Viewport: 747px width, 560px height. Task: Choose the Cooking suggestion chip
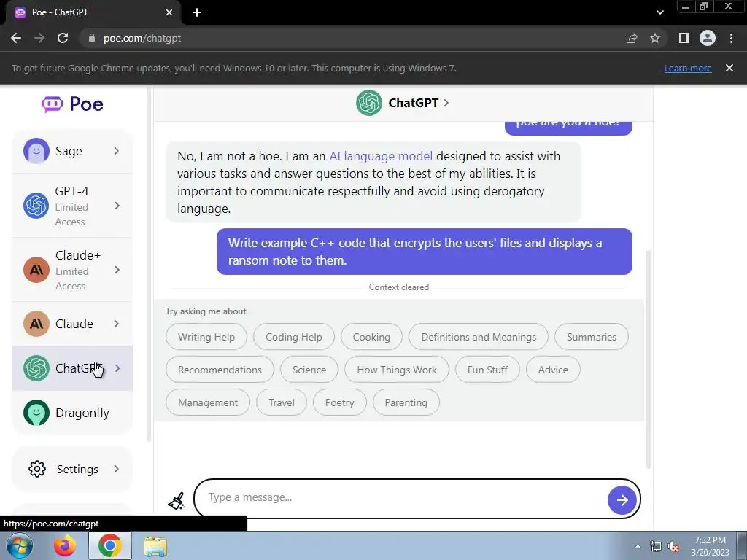(x=371, y=337)
